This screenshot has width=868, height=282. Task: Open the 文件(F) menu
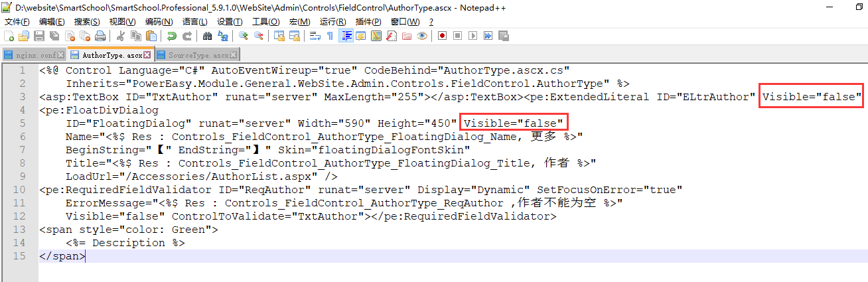[x=17, y=22]
